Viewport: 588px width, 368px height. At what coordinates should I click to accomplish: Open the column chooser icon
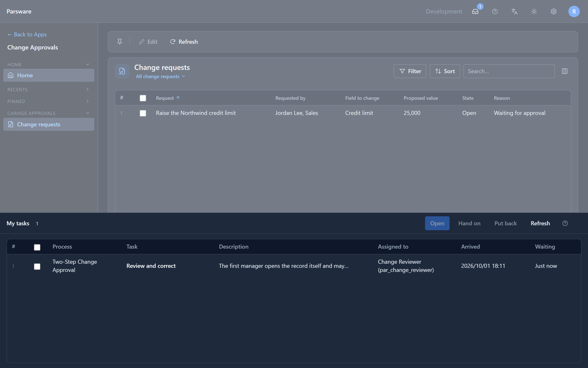click(x=564, y=71)
